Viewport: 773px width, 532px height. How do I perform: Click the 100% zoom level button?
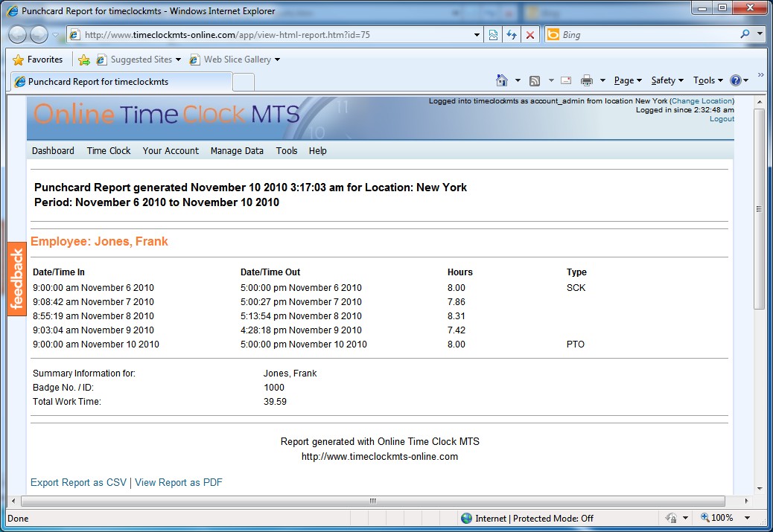pos(717,518)
